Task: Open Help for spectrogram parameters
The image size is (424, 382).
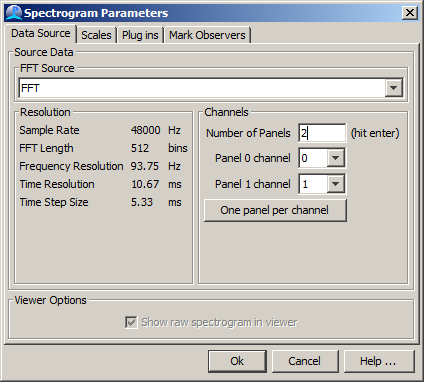Action: (x=378, y=361)
